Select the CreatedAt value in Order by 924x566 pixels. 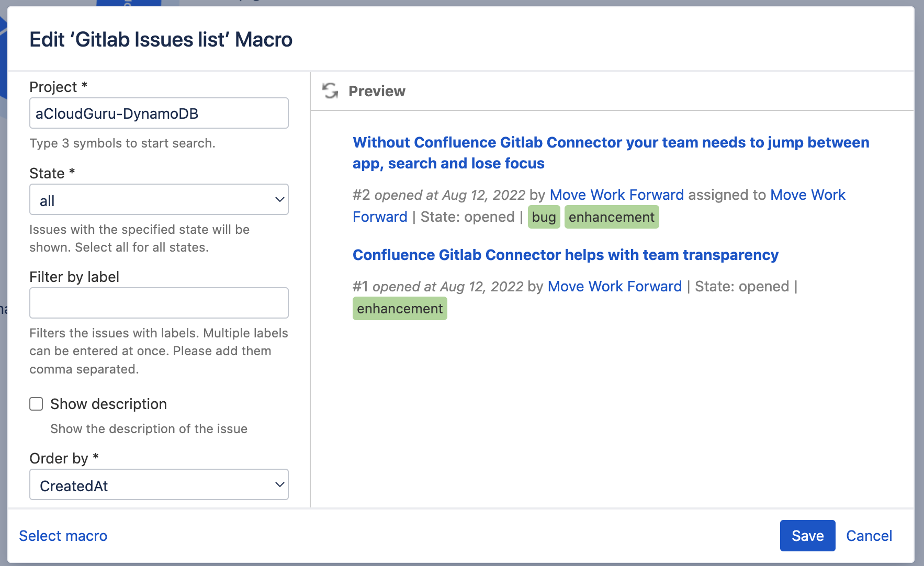159,485
